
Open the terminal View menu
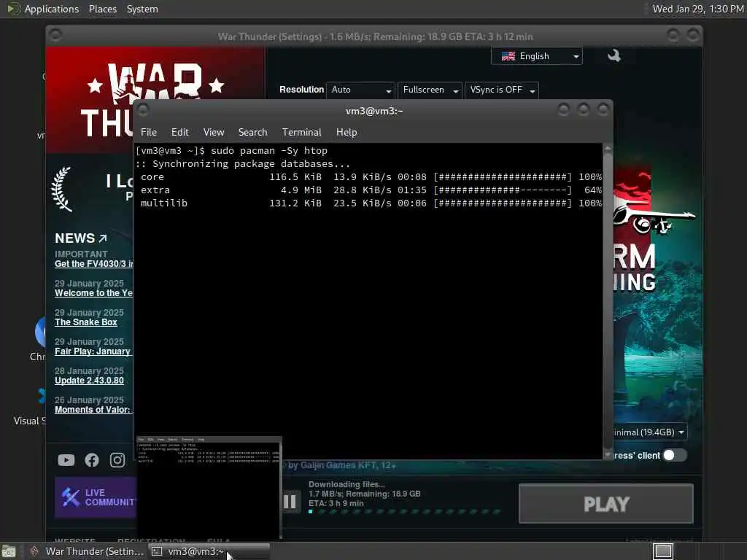pyautogui.click(x=214, y=133)
